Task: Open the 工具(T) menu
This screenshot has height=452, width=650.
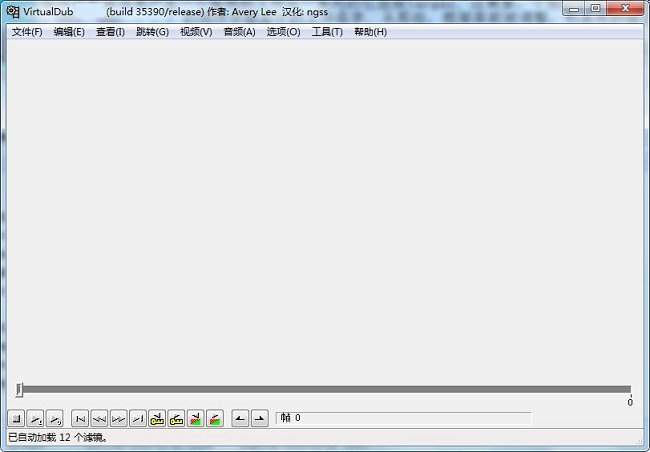Action: tap(327, 32)
